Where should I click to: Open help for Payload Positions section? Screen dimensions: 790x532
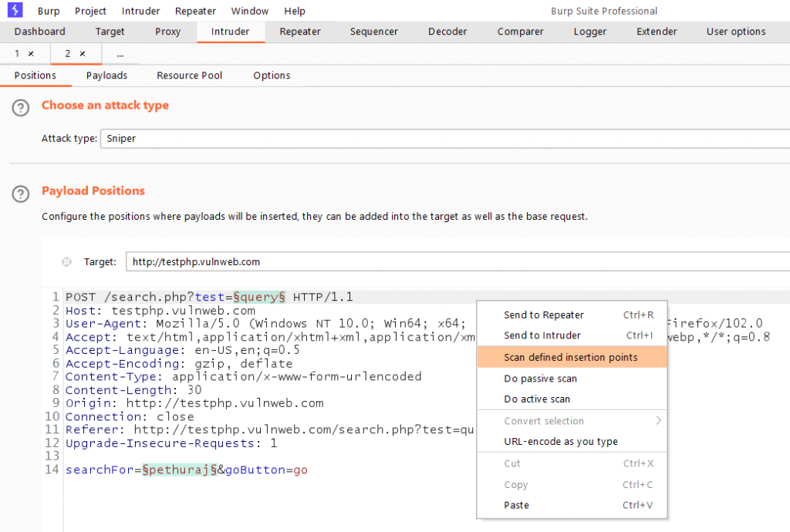pyautogui.click(x=21, y=194)
